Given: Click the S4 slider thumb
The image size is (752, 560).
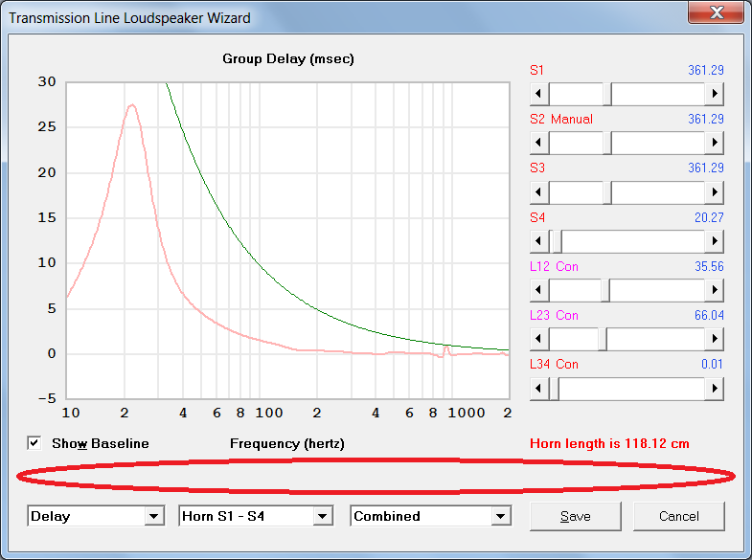Looking at the screenshot, I should [x=557, y=240].
